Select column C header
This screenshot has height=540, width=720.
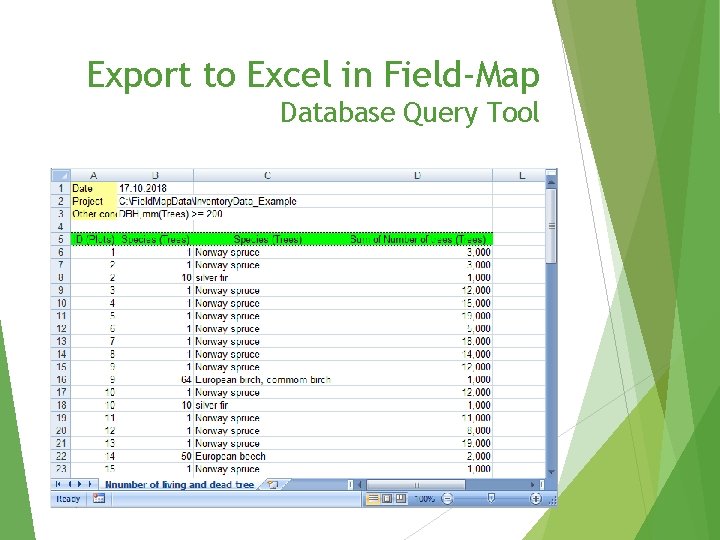(267, 175)
